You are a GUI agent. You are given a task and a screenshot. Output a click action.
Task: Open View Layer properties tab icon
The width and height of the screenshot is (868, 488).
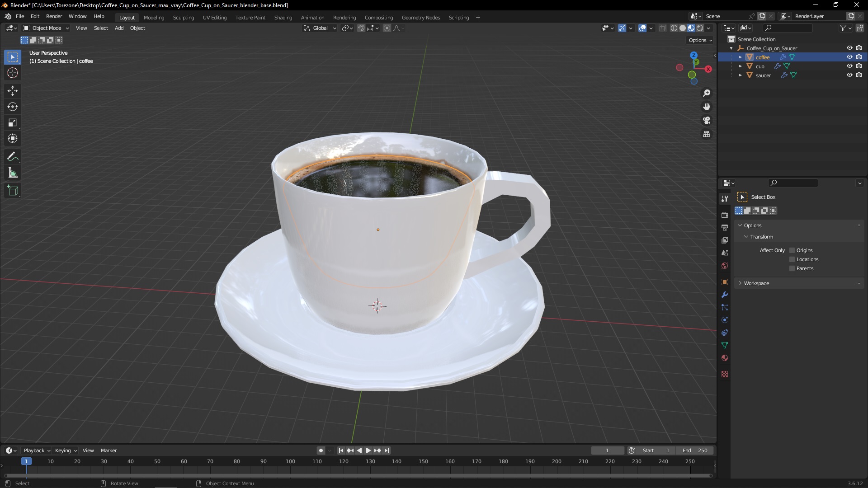coord(725,240)
